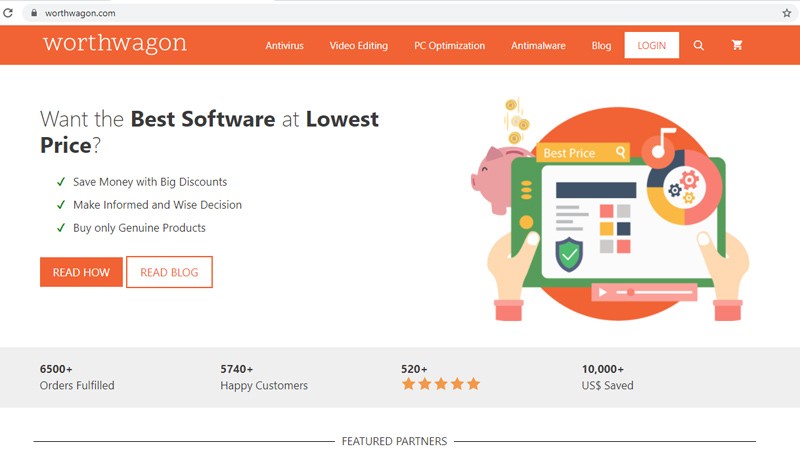
Task: Open the shopping cart icon
Action: click(737, 46)
